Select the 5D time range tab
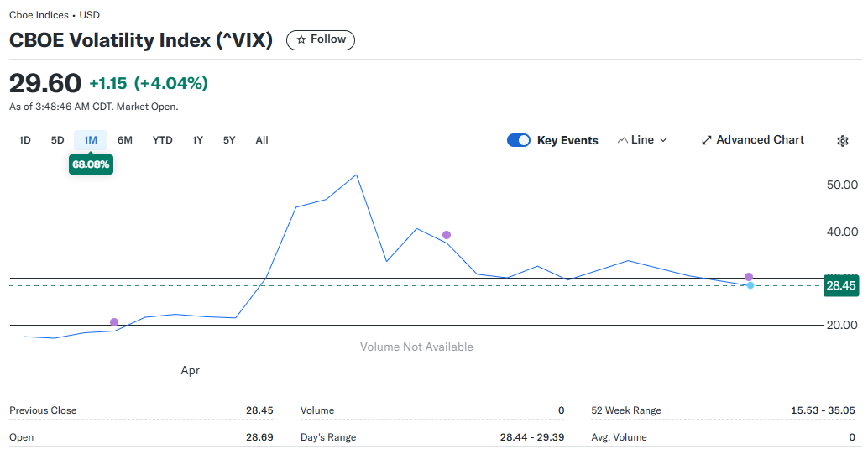This screenshot has width=868, height=454. click(x=58, y=140)
